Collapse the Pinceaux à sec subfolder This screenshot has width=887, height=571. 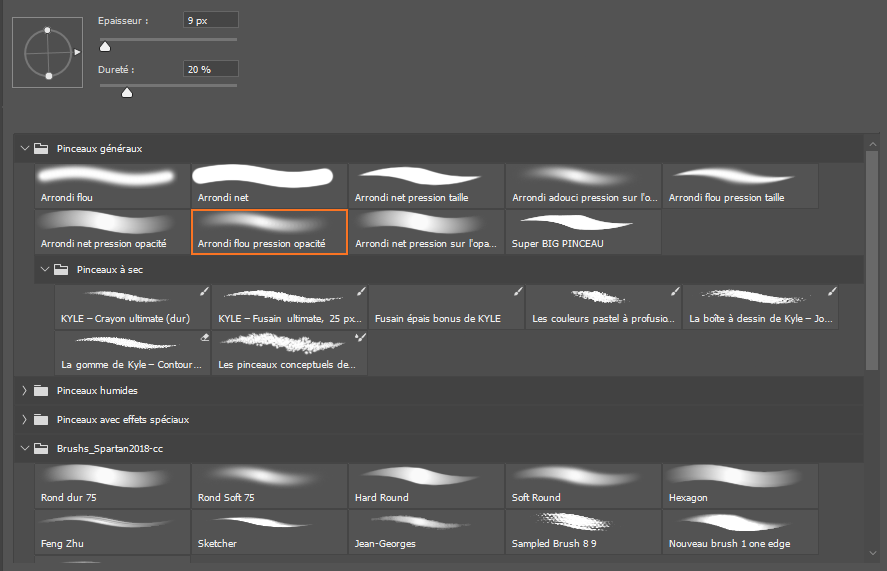[45, 269]
